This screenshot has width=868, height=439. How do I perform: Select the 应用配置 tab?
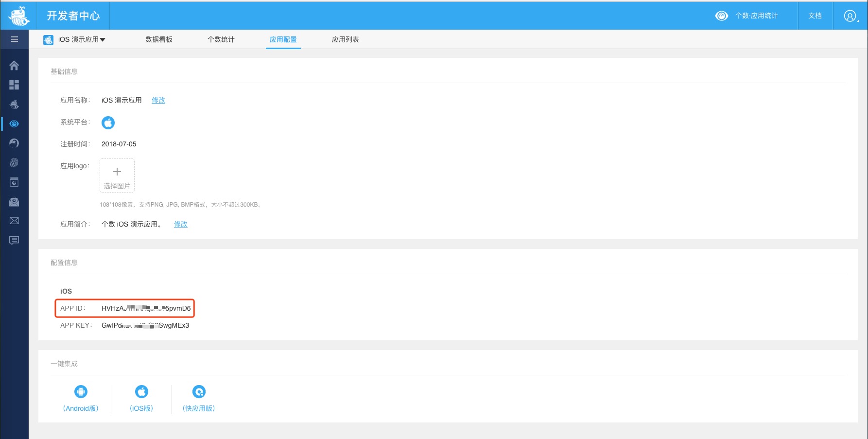click(283, 40)
